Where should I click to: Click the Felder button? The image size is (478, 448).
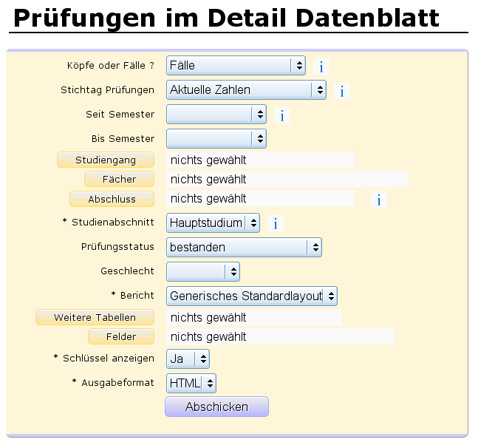click(121, 336)
